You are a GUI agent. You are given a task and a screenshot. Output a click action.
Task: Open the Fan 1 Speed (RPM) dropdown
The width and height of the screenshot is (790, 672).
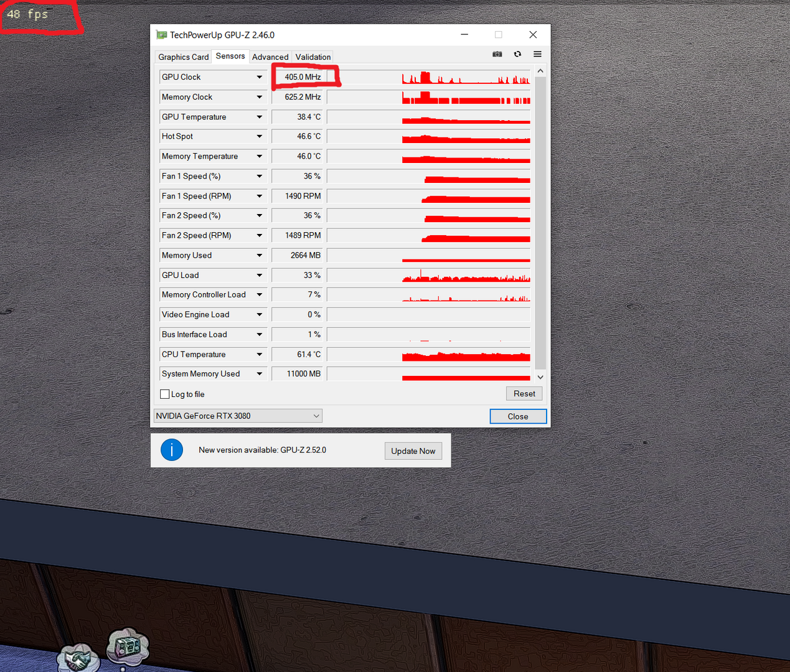click(260, 196)
